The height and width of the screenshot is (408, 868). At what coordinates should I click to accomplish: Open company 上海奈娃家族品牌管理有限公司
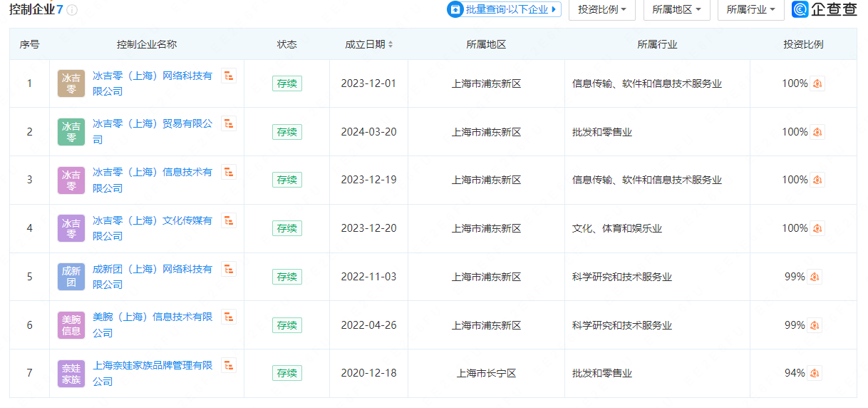153,373
